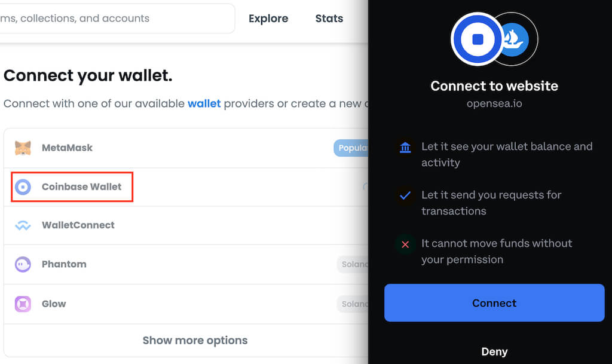Select the Phantom wallet label

[64, 264]
